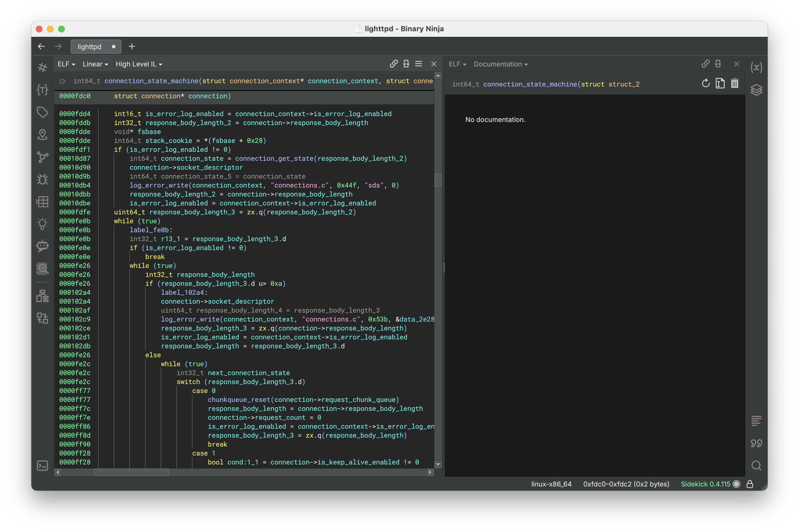The height and width of the screenshot is (532, 799).
Task: Open the Debugger sidebar panel
Action: pos(42,179)
